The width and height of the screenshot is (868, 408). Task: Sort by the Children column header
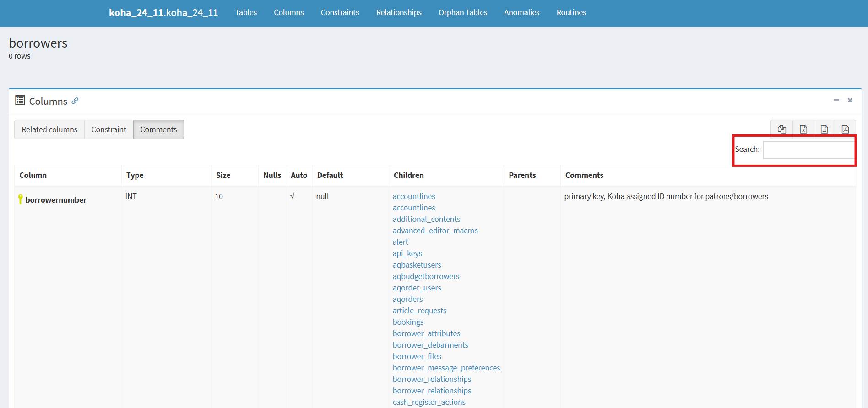(446, 175)
